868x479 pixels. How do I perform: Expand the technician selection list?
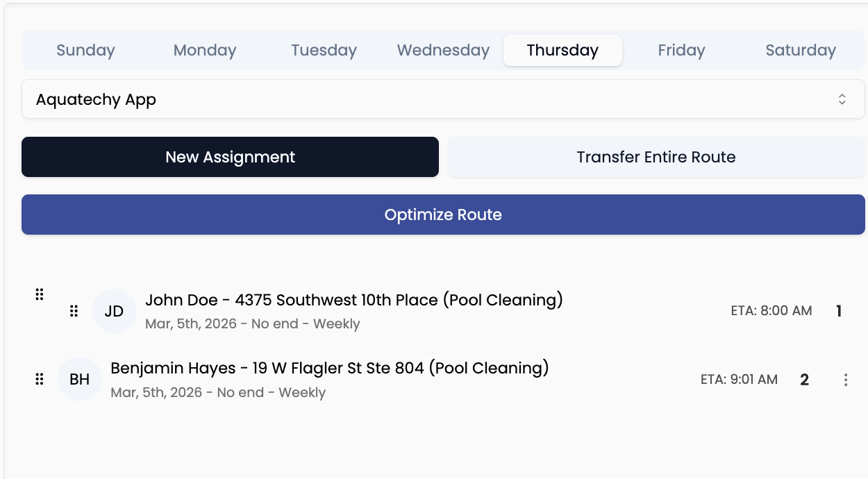pyautogui.click(x=444, y=99)
